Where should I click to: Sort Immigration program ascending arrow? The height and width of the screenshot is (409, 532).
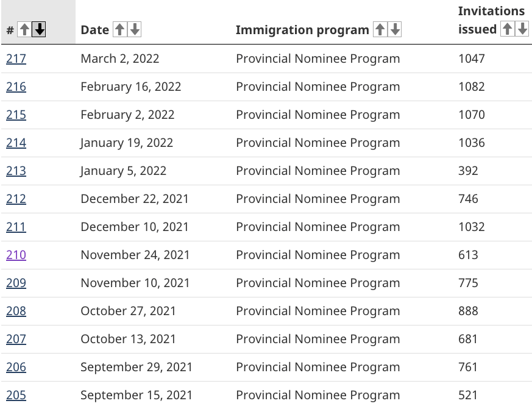click(x=380, y=29)
